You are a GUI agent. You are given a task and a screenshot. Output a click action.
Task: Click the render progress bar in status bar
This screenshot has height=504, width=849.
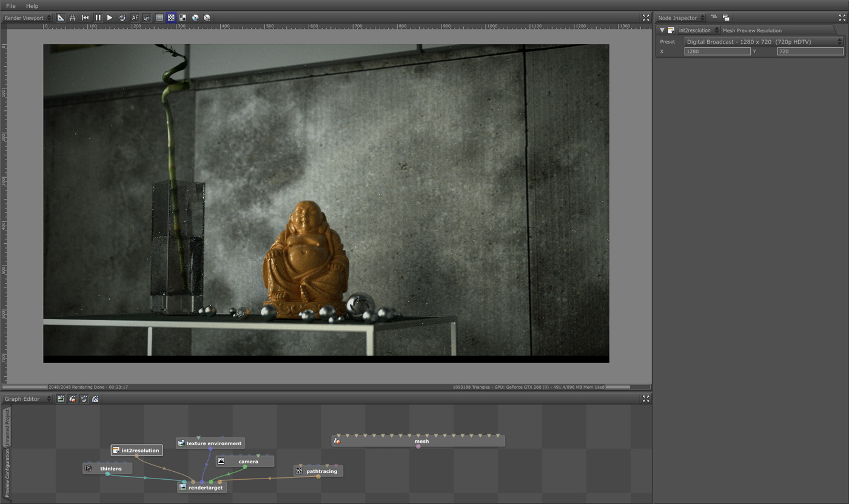pos(24,387)
